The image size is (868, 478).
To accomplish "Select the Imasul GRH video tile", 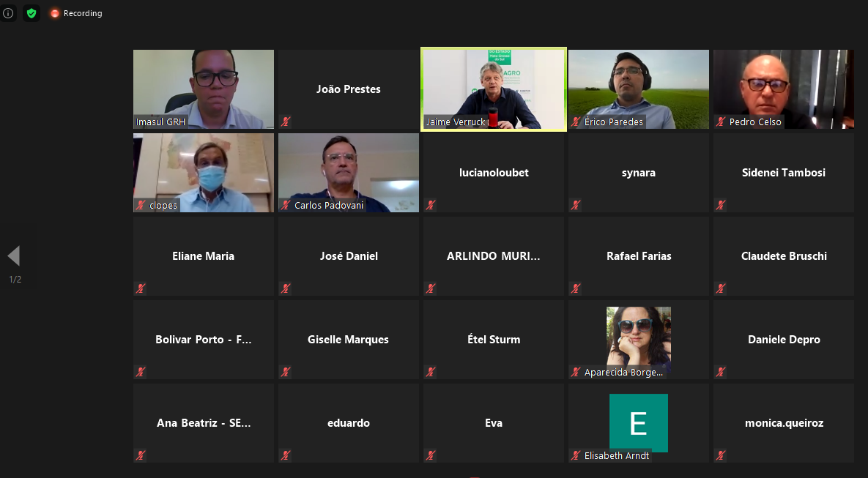I will click(204, 89).
